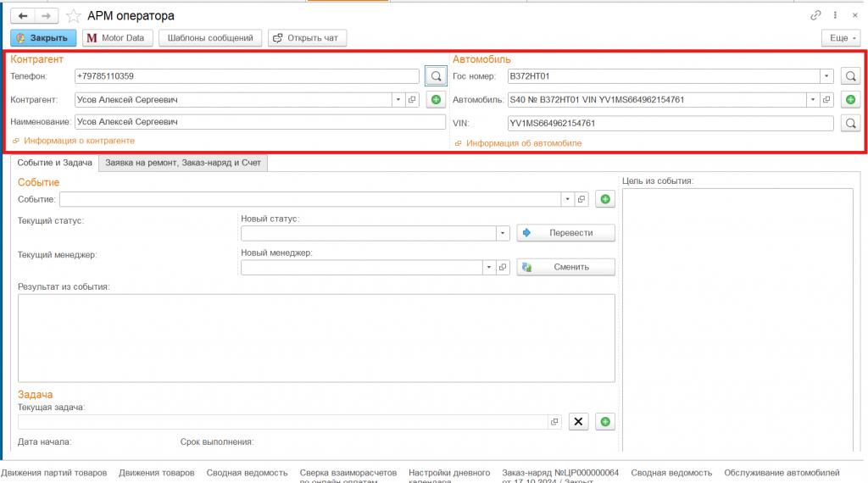
Task: Click the magnifier icon next to Телефон field
Action: click(436, 76)
